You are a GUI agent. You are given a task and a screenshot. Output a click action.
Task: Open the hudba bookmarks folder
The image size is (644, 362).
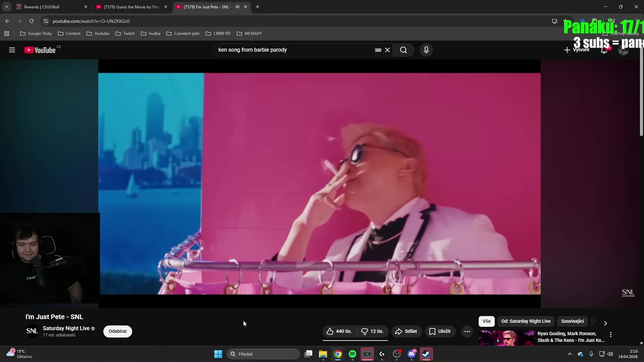(x=150, y=34)
